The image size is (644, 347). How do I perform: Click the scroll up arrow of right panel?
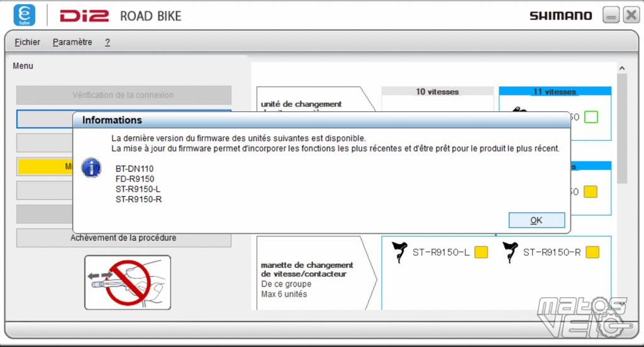(622, 68)
